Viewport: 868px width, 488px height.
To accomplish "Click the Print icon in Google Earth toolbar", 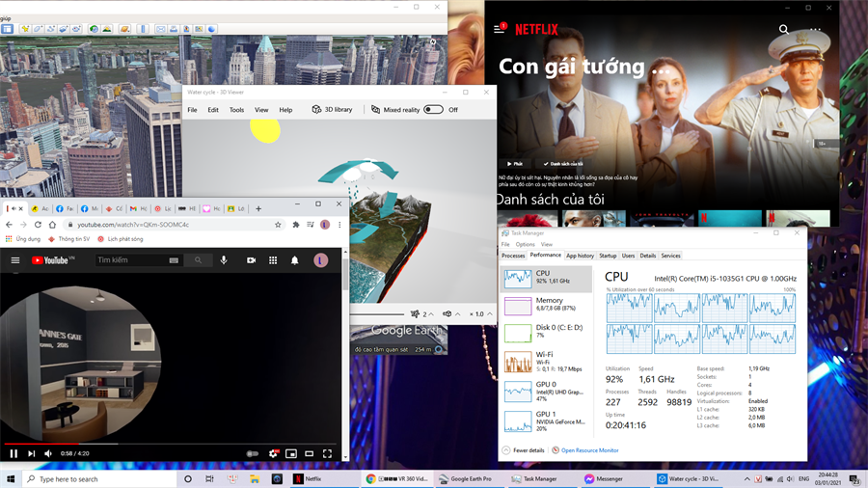I will pyautogui.click(x=174, y=29).
